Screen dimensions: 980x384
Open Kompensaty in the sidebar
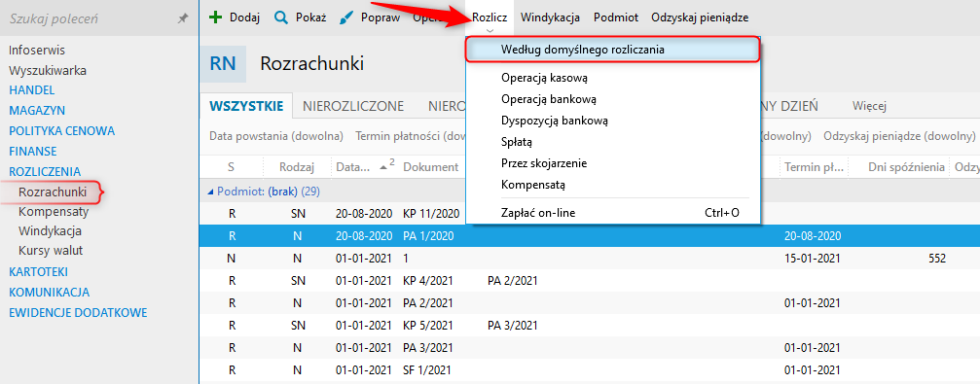[x=54, y=212]
